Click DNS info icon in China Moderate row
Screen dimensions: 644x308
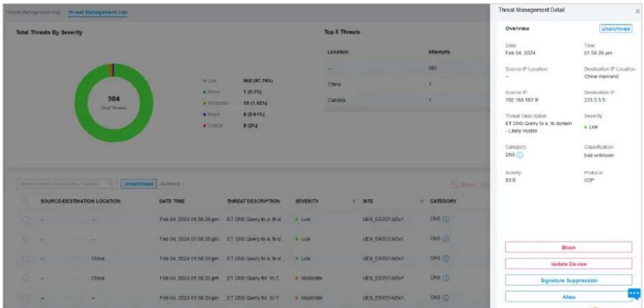point(446,278)
